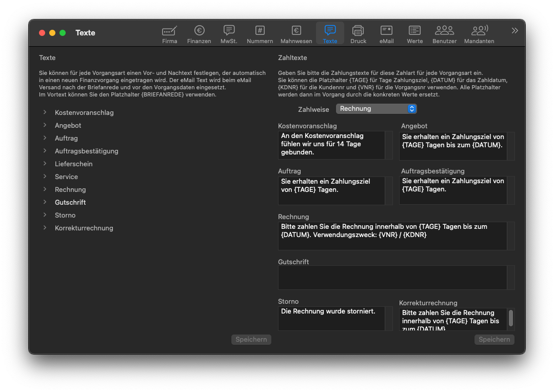
Task: Open the Nummern hash icon pane
Action: click(260, 34)
